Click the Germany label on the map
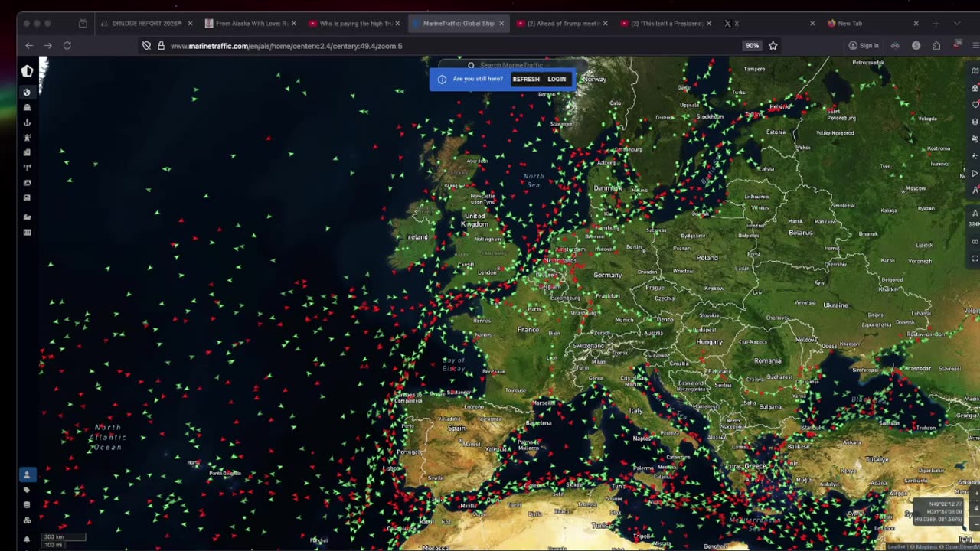This screenshot has width=980, height=551. (607, 275)
